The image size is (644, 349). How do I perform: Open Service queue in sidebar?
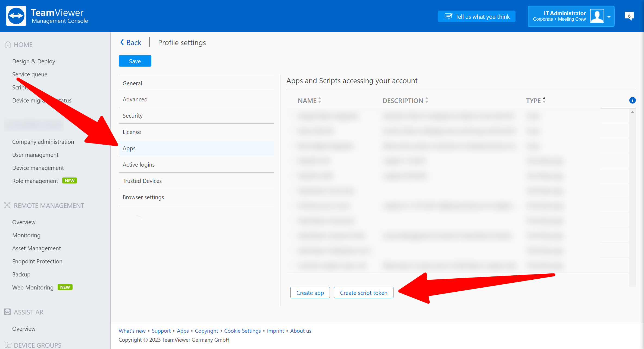tap(30, 74)
